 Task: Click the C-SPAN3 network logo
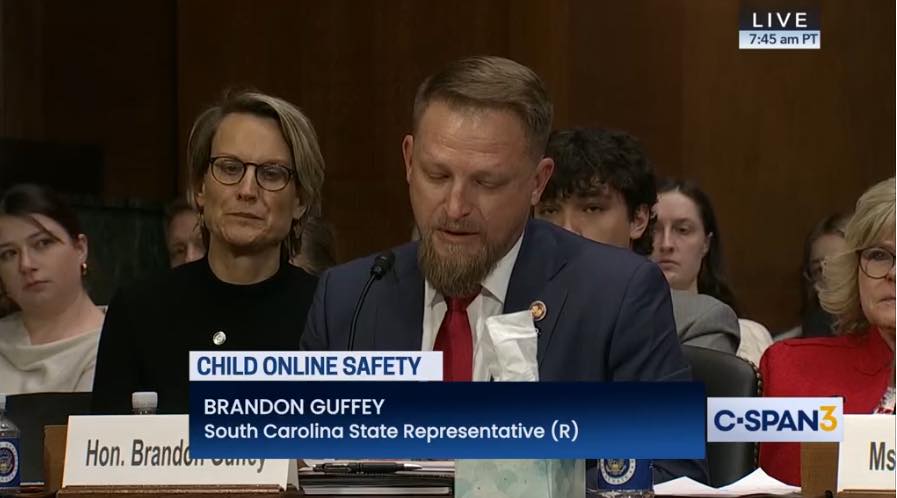775,420
